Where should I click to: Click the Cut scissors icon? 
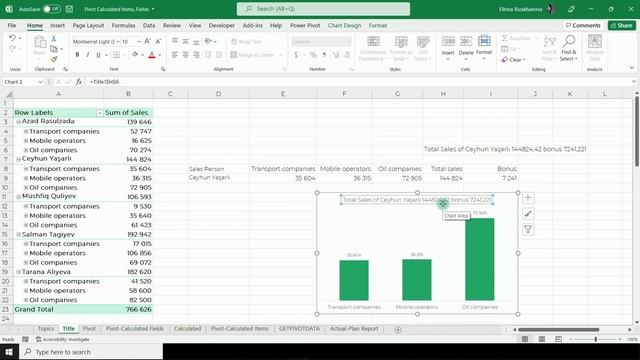pos(53,39)
